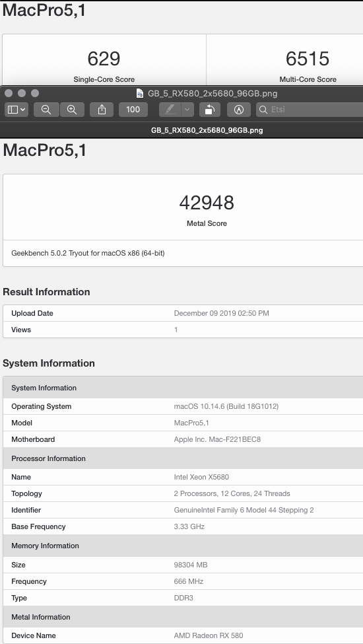Zoom out with the minus magnifier
This screenshot has height=644, width=363.
pyautogui.click(x=46, y=110)
